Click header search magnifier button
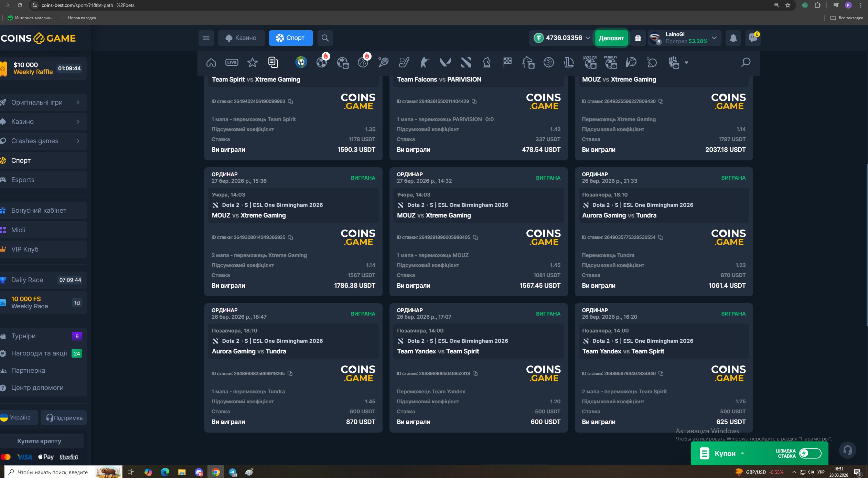Image resolution: width=868 pixels, height=478 pixels. (x=325, y=38)
